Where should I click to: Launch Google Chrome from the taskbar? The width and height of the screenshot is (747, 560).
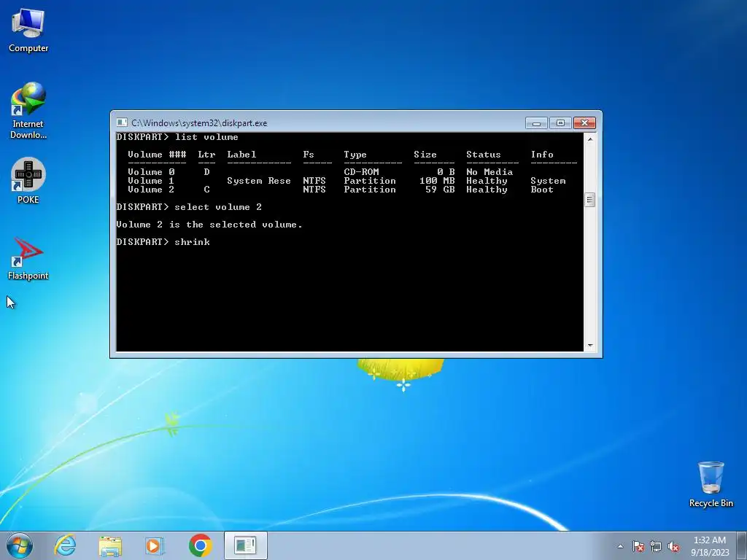200,545
